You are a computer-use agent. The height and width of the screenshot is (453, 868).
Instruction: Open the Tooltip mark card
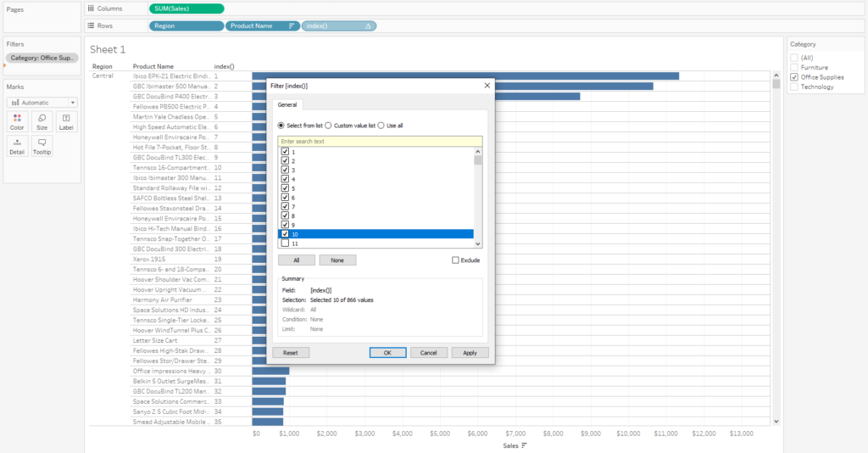(42, 146)
